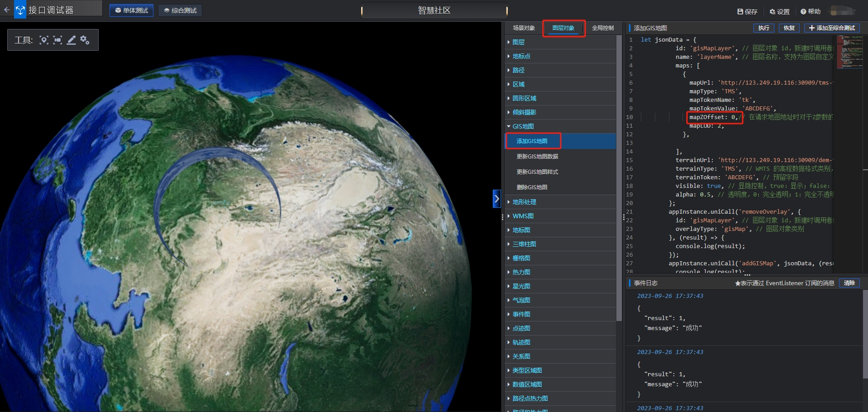Click the mapZOffset: 0 code line
868x412 pixels.
coord(714,117)
